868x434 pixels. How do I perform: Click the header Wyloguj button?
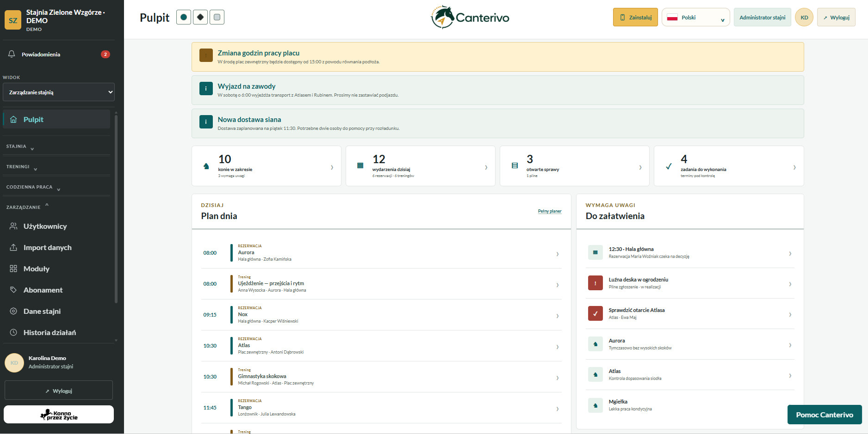tap(836, 18)
